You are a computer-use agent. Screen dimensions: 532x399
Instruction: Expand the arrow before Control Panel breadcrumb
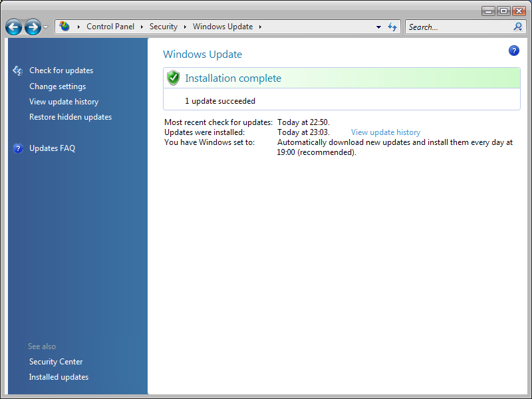78,27
